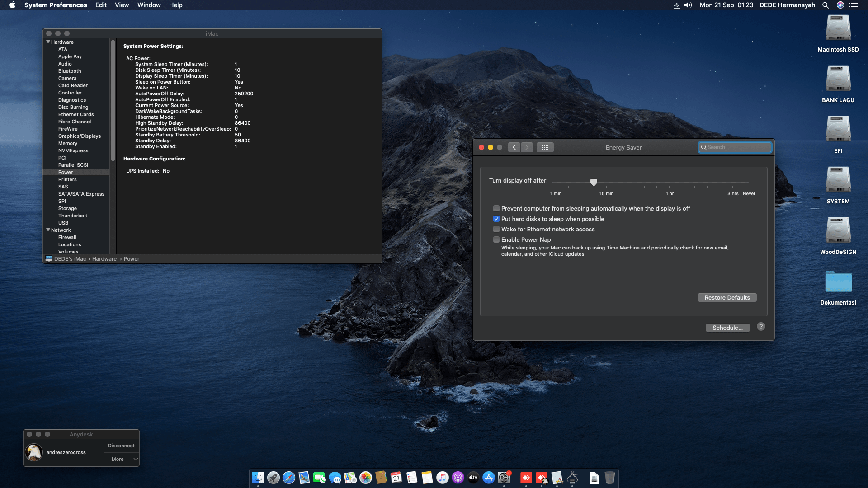
Task: Open Spotlight search in menu bar
Action: click(825, 5)
